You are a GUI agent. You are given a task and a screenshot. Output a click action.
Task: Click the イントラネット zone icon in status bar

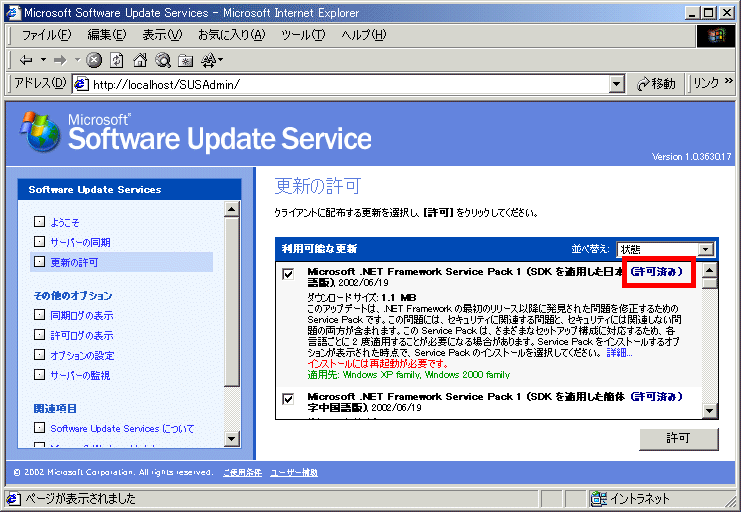coord(599,499)
